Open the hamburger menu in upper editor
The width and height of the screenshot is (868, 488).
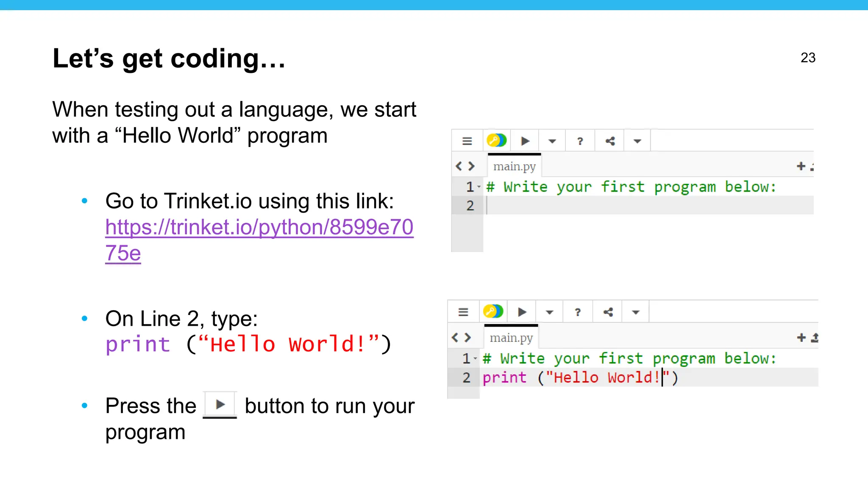pos(467,141)
